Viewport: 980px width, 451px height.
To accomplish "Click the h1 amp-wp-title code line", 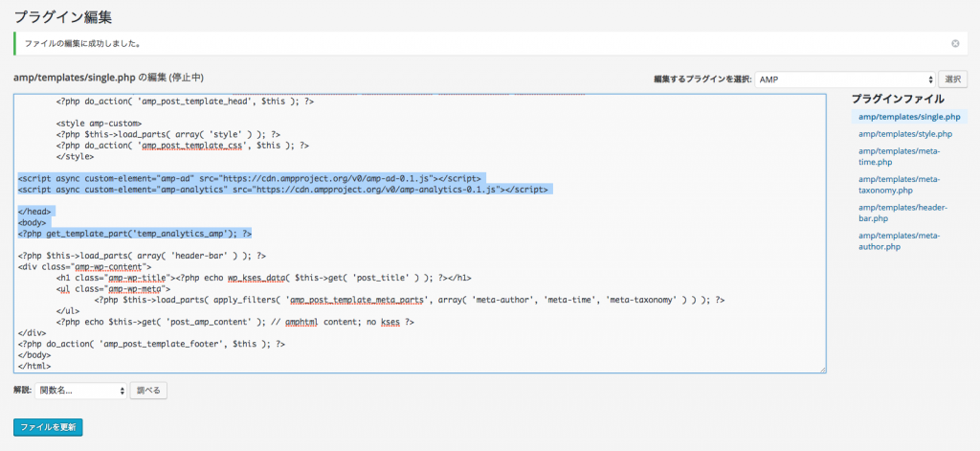I will pyautogui.click(x=264, y=278).
